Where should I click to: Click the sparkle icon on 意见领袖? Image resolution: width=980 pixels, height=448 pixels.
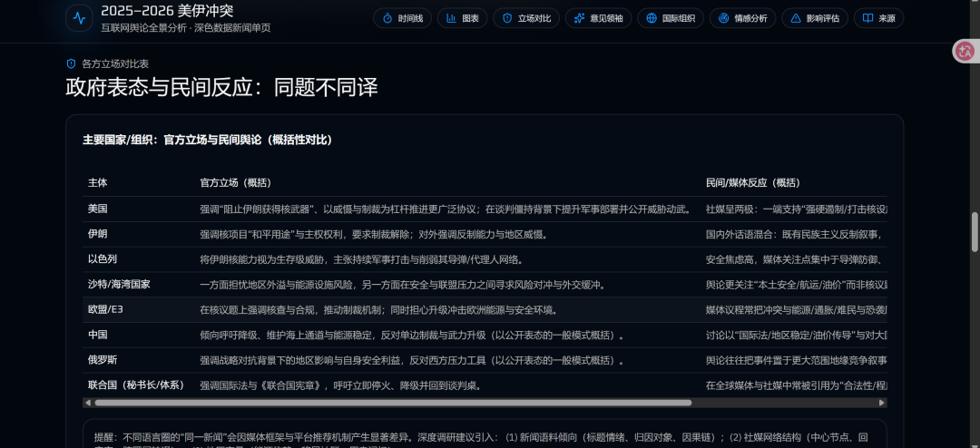[x=579, y=18]
